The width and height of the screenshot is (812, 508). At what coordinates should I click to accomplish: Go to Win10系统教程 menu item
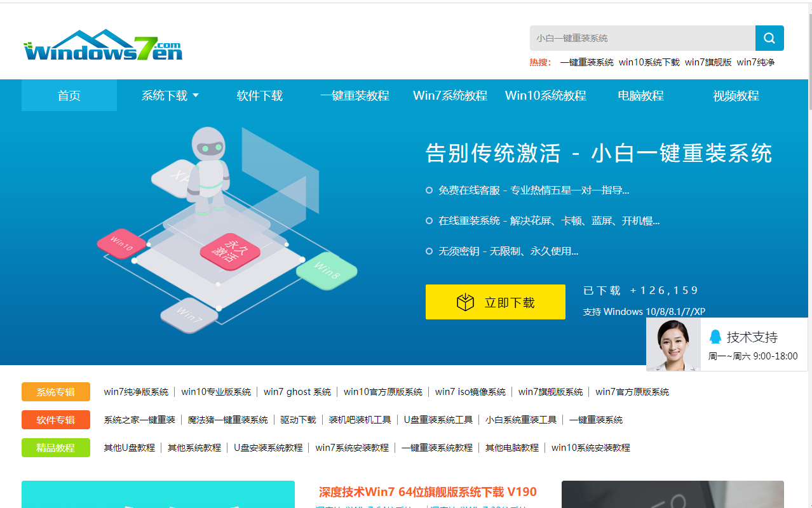[x=545, y=96]
